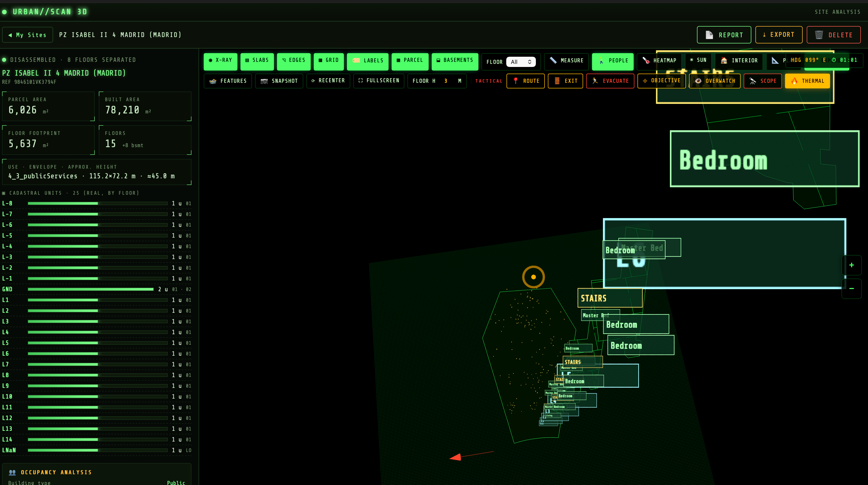Click the FLOORS 15 +8 bsmt card

tap(145, 140)
